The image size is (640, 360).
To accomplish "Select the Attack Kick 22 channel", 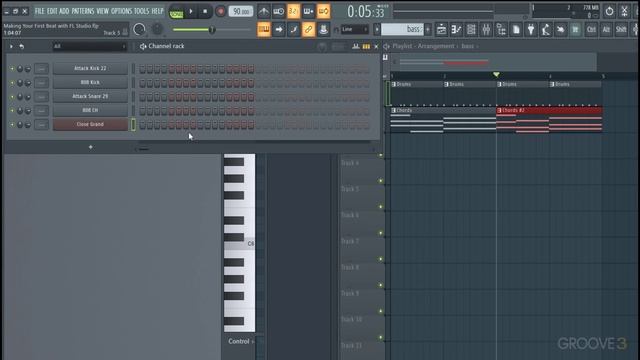I will [x=90, y=69].
